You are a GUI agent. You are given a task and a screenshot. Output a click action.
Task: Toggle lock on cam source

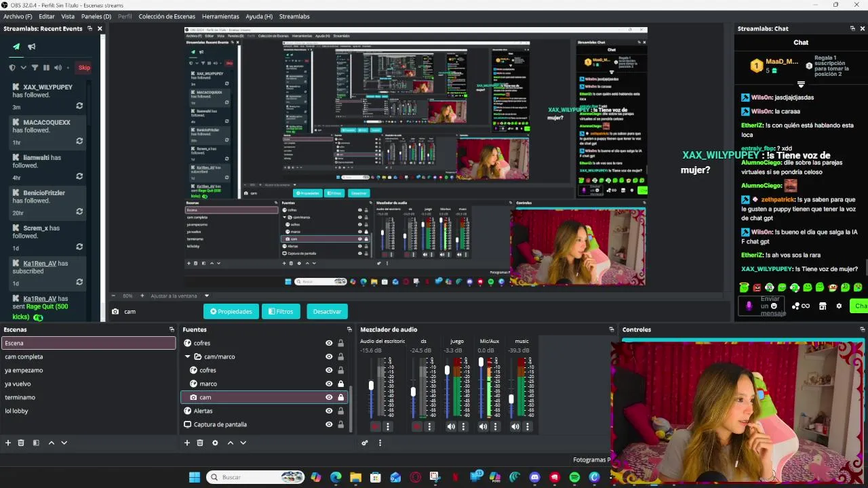340,397
